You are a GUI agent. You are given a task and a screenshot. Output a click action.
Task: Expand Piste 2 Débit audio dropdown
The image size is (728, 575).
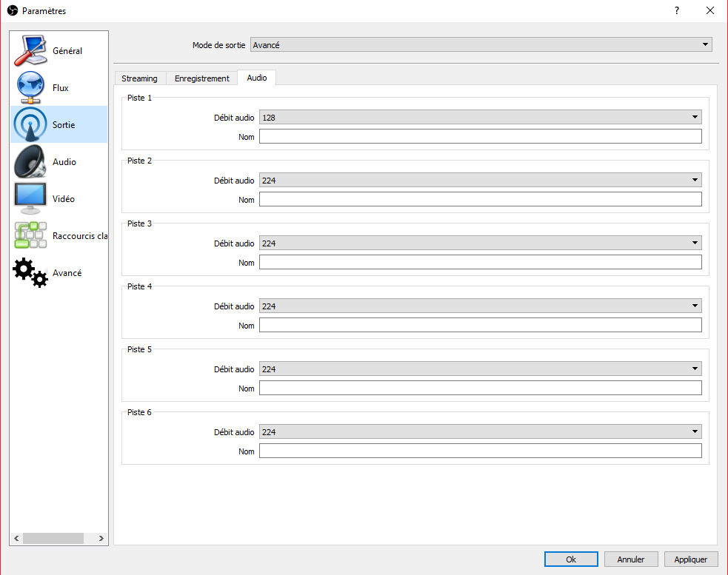[480, 180]
